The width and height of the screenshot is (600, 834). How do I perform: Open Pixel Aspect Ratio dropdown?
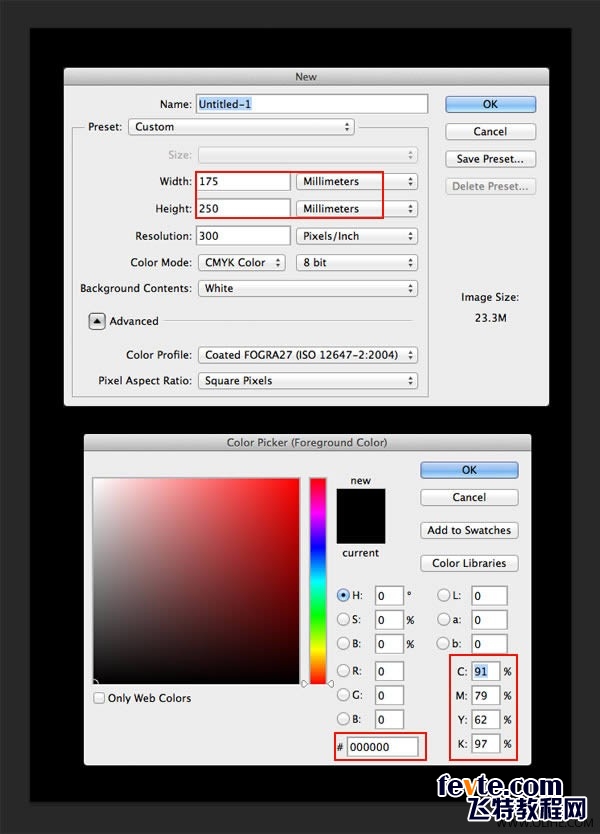307,380
